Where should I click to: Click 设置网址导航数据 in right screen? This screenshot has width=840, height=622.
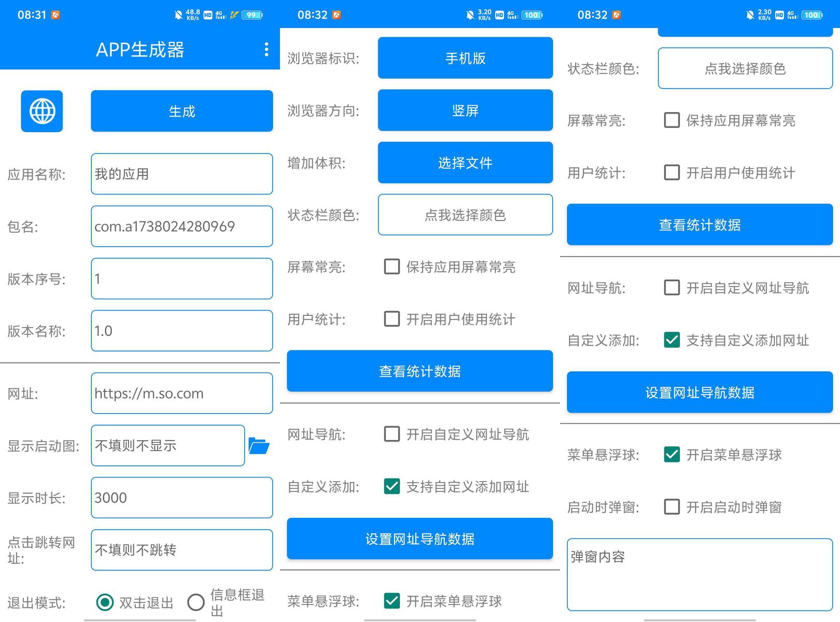[x=700, y=392]
